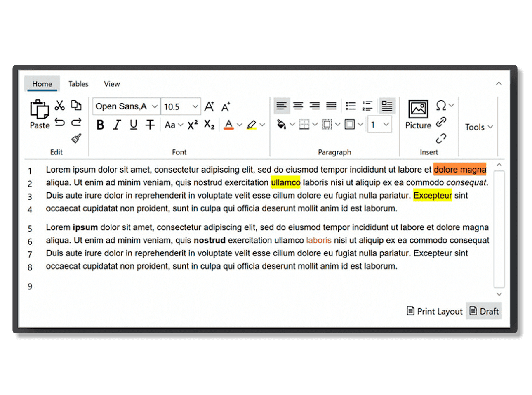Toggle the line numbering layout icon
Image resolution: width=532 pixels, height=395 pixels.
tap(387, 106)
